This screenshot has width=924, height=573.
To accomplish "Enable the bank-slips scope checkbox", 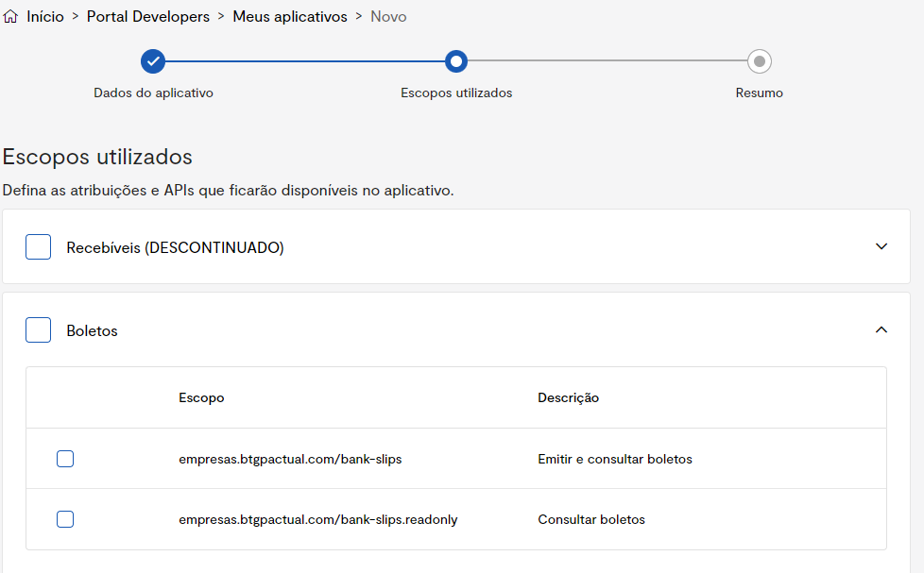I will point(65,459).
